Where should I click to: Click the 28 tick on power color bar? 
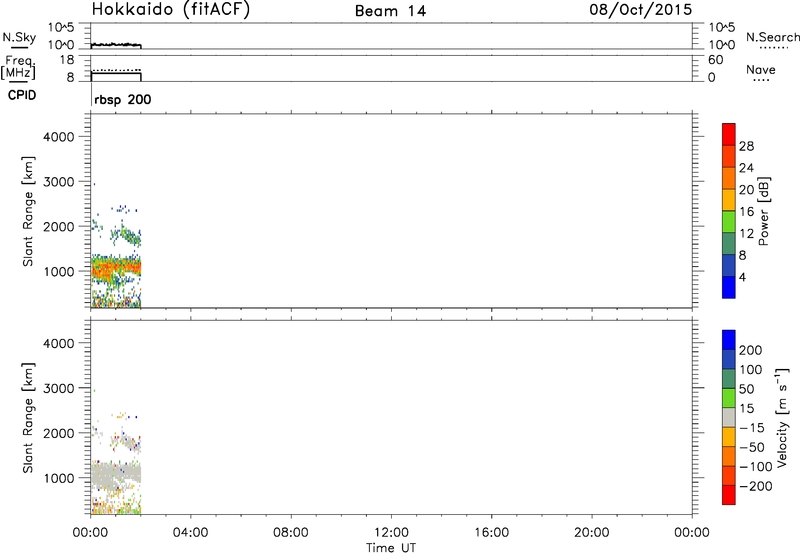(x=746, y=146)
